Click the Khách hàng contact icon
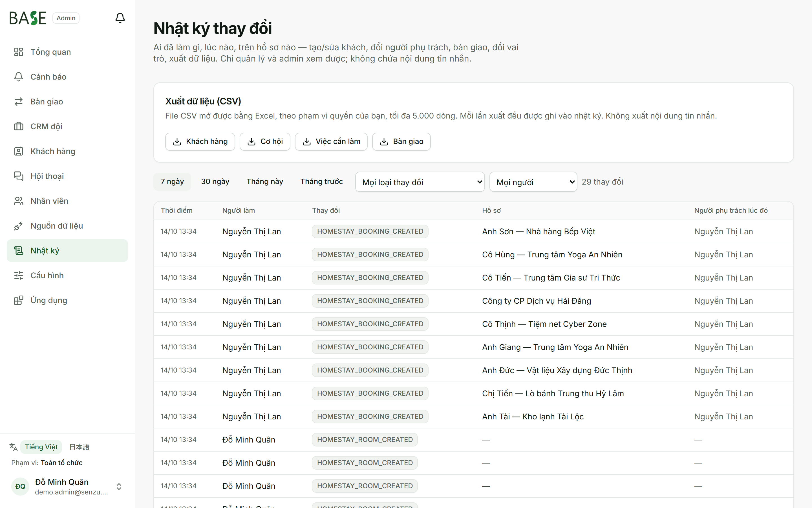This screenshot has height=508, width=812. point(18,151)
